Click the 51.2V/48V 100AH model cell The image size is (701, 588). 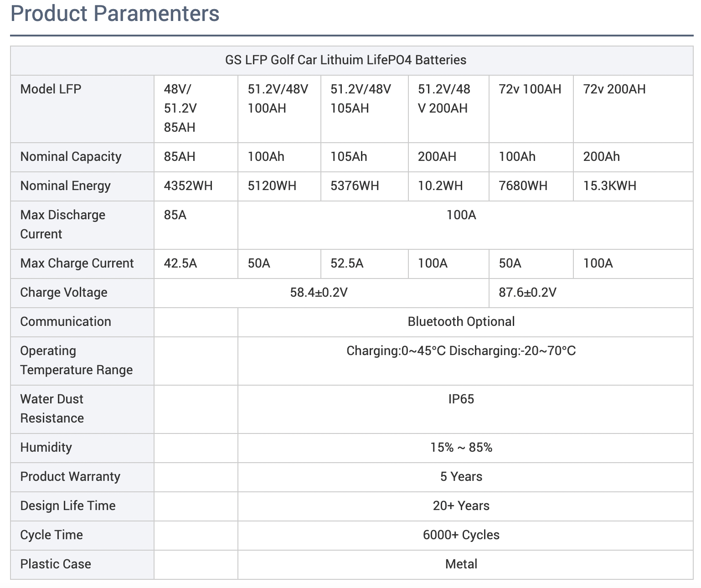[x=279, y=109]
